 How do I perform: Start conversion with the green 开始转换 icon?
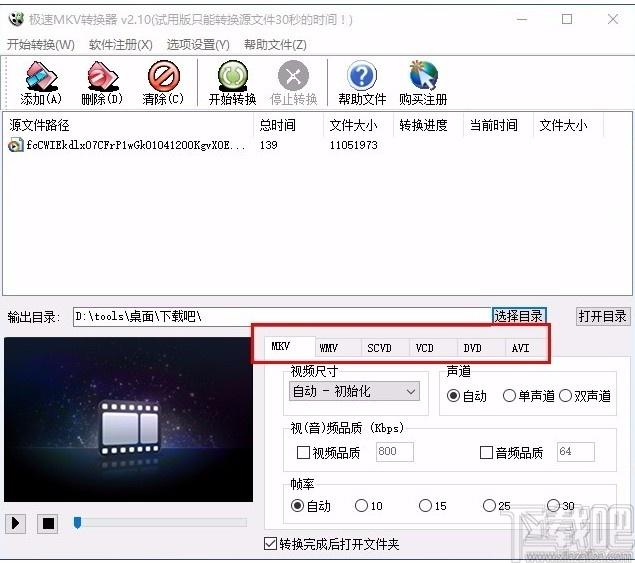click(x=232, y=76)
